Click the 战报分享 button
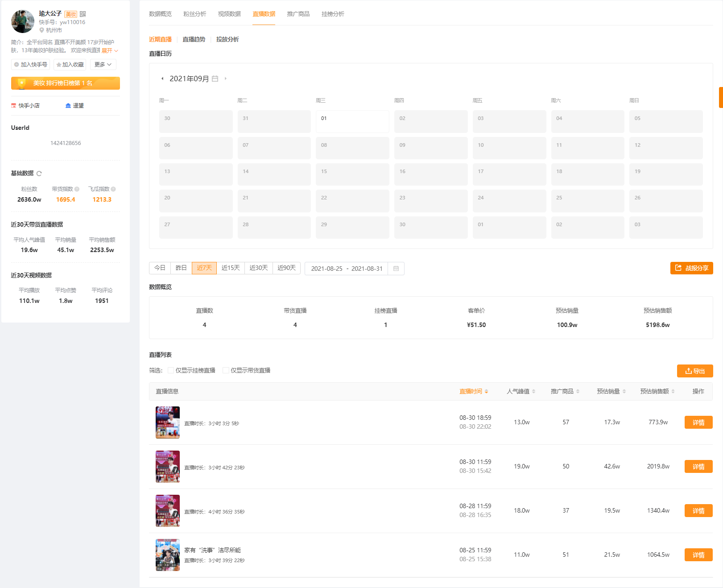Viewport: 723px width, 588px height. [x=692, y=268]
